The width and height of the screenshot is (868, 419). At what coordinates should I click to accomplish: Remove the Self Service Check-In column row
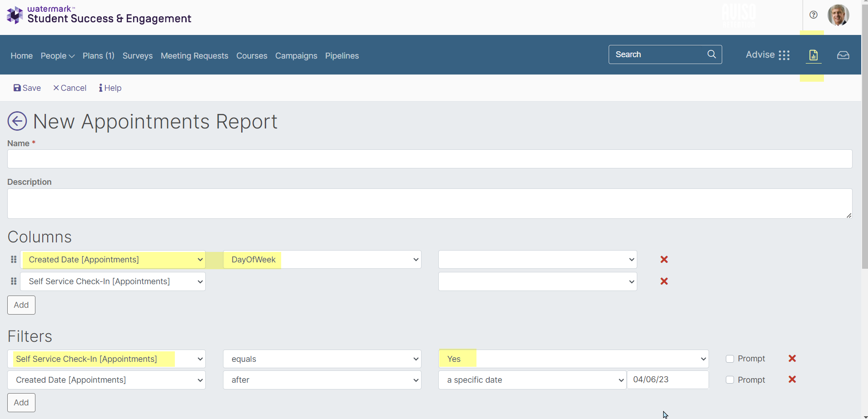664,281
